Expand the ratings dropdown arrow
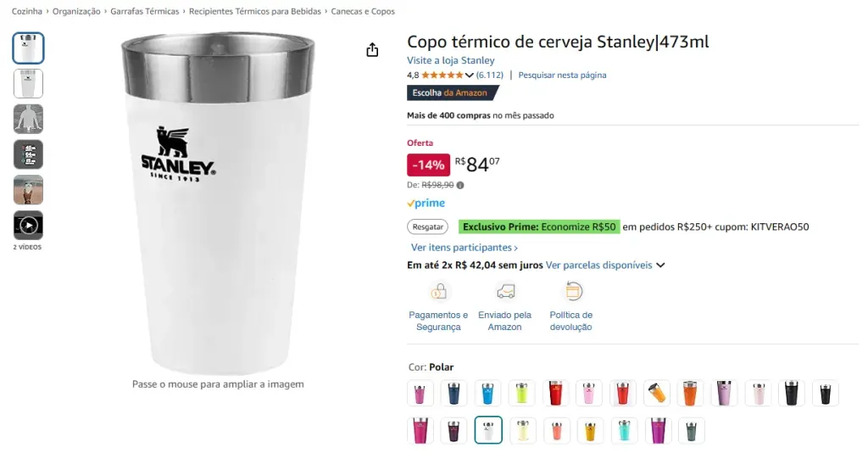Viewport: 868px width, 459px height. (x=470, y=76)
